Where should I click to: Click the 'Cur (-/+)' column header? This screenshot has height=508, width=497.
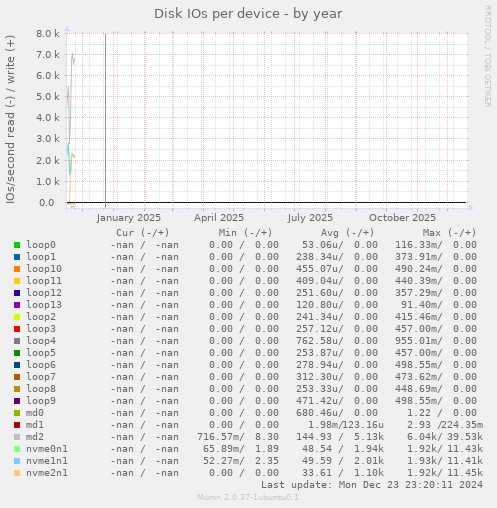tap(143, 232)
